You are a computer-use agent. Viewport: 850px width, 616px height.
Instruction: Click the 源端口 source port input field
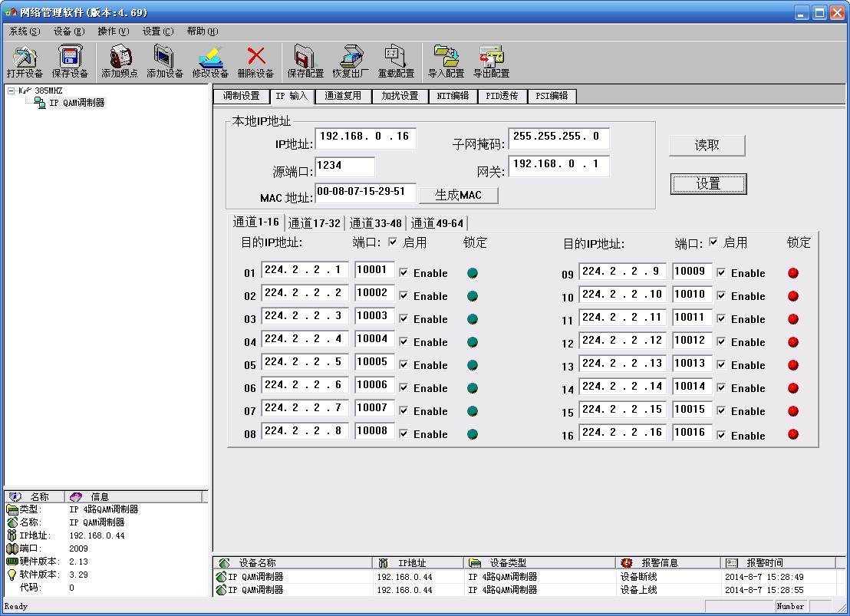(x=344, y=167)
